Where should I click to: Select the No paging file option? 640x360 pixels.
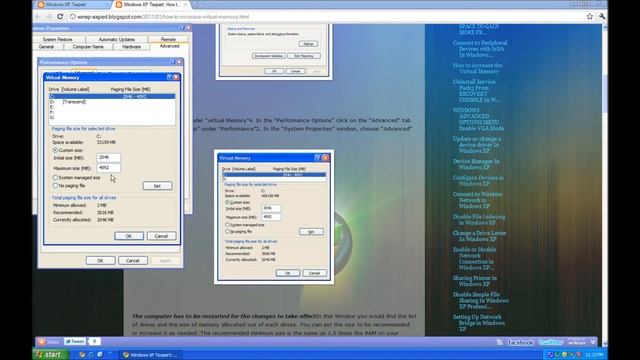click(55, 186)
